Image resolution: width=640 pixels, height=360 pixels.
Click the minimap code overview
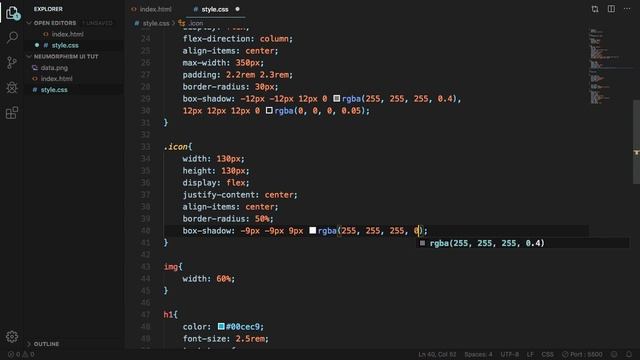(x=604, y=67)
